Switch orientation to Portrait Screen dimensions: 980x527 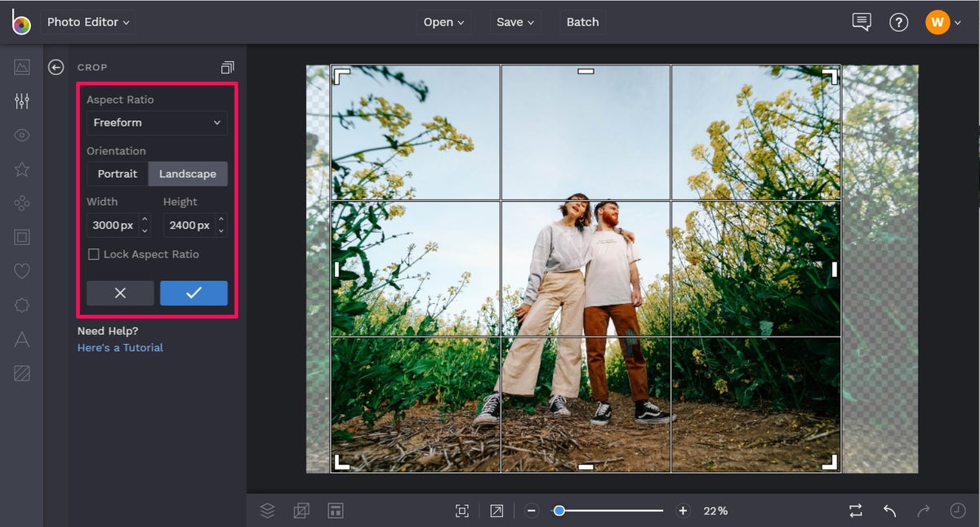click(117, 173)
